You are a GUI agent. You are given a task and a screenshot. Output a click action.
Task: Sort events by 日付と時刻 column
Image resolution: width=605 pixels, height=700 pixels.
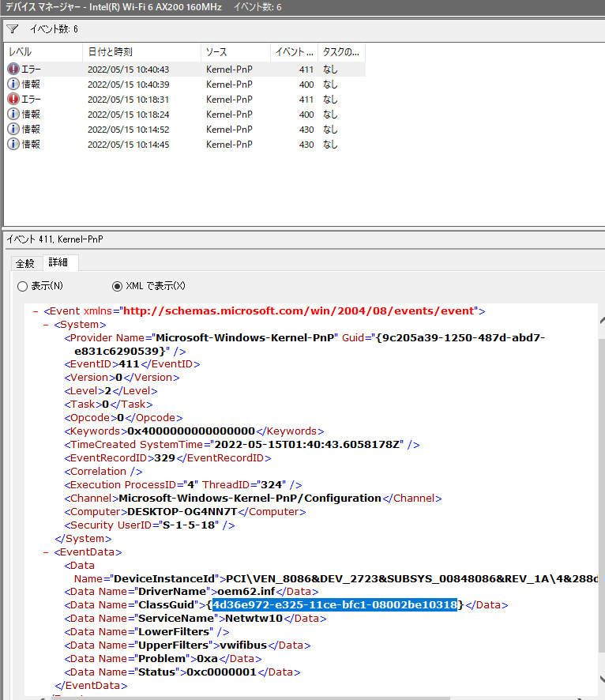(141, 52)
